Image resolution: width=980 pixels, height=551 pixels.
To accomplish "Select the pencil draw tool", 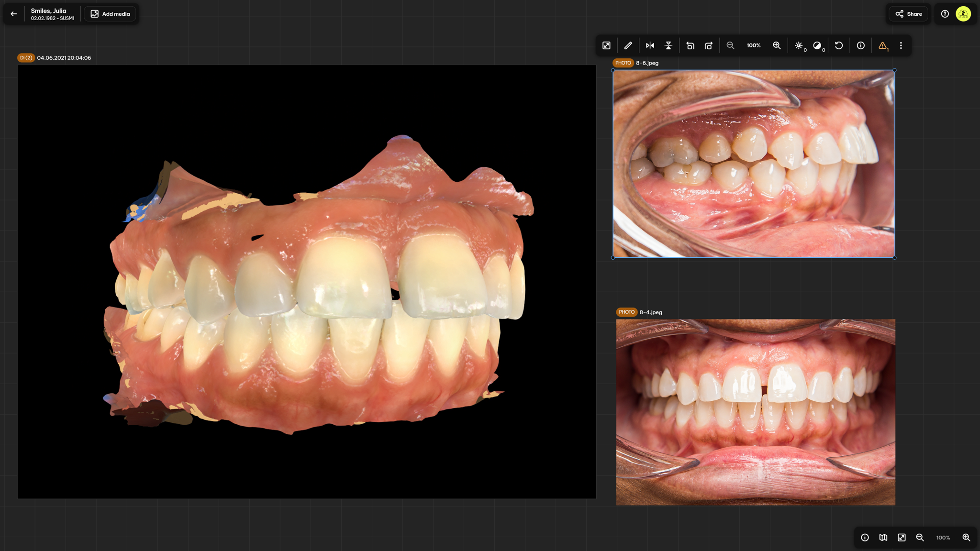I will point(628,45).
